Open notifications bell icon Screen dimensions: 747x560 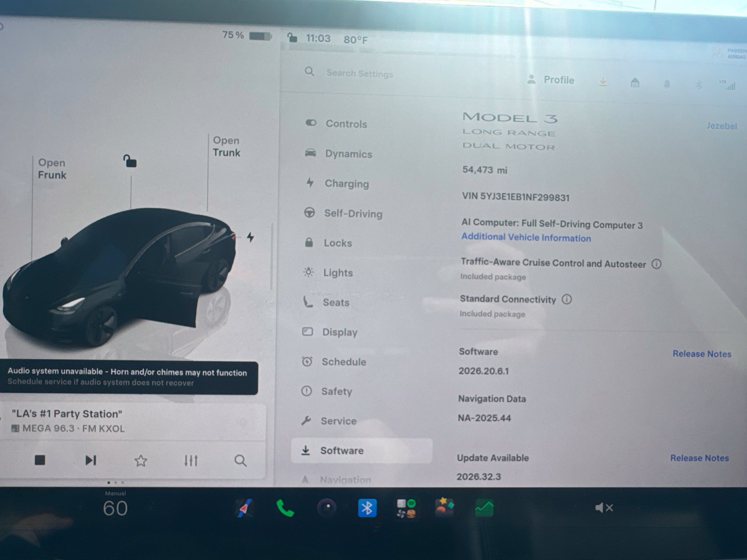pos(667,84)
